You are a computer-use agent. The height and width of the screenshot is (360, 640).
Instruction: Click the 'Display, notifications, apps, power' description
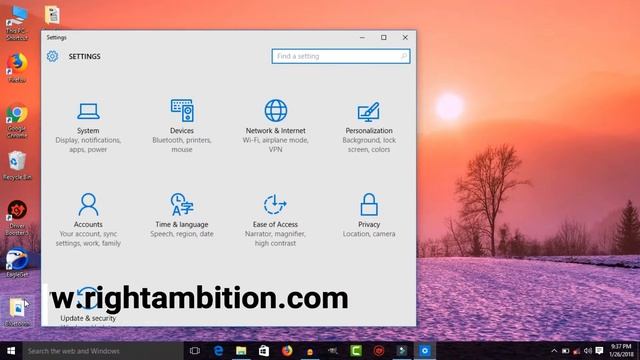(88, 145)
